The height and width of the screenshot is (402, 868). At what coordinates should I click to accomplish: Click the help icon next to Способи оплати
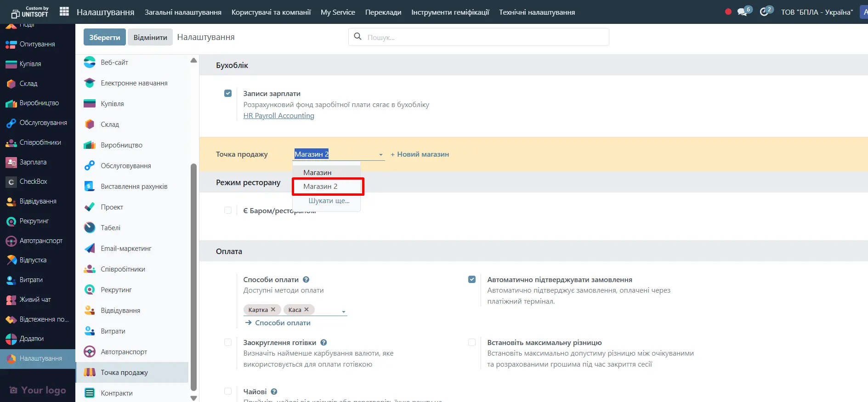306,279
